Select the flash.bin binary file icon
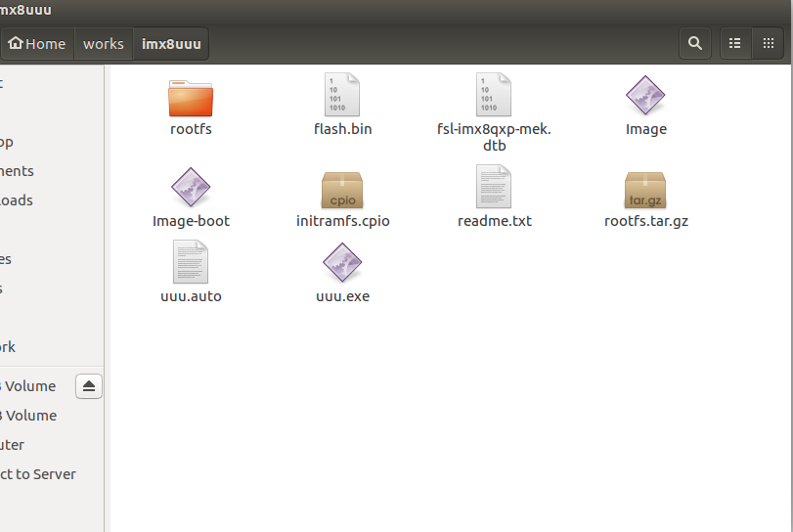Image resolution: width=793 pixels, height=532 pixels. [x=342, y=95]
